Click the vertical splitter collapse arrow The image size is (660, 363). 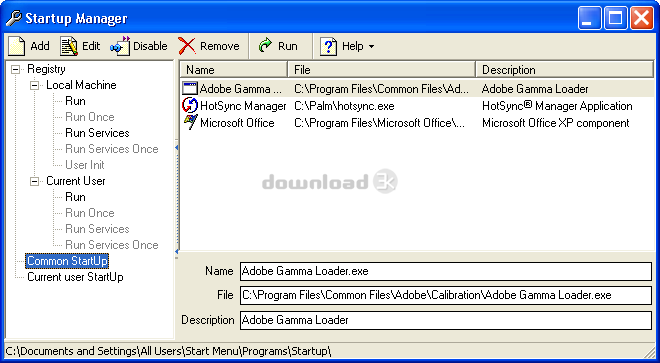click(177, 148)
